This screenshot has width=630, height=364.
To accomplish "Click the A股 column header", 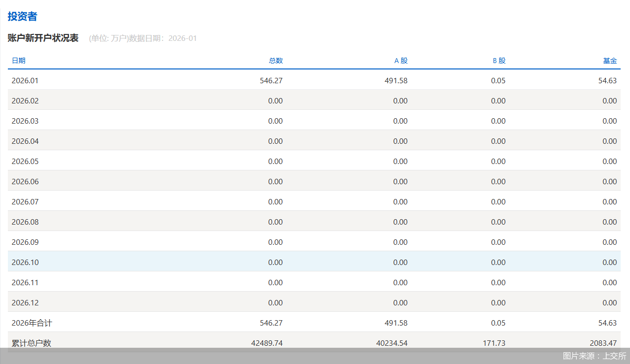I will click(x=401, y=61).
